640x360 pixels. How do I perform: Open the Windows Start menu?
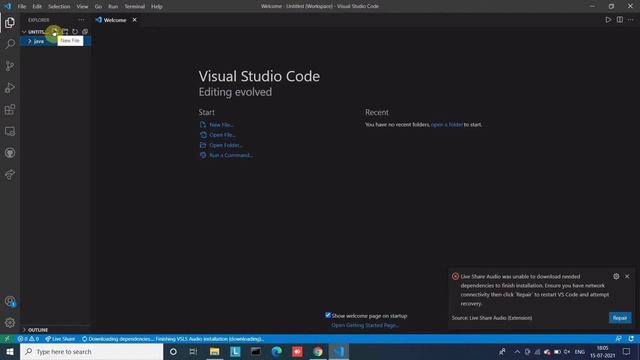pyautogui.click(x=10, y=351)
